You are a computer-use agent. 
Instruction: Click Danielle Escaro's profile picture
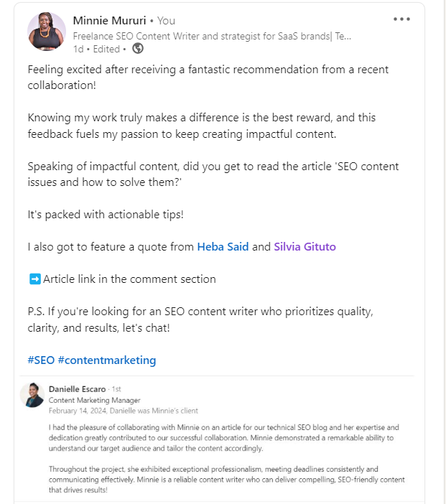tap(32, 395)
